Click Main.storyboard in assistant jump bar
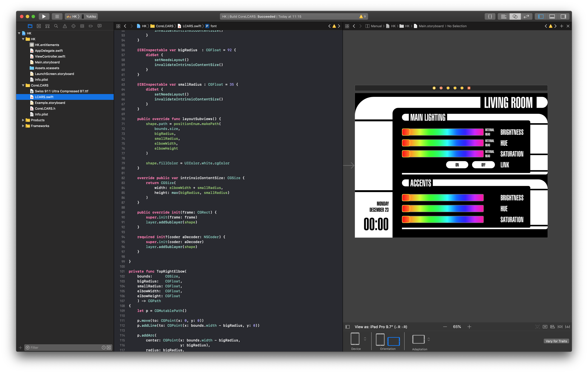 point(429,26)
